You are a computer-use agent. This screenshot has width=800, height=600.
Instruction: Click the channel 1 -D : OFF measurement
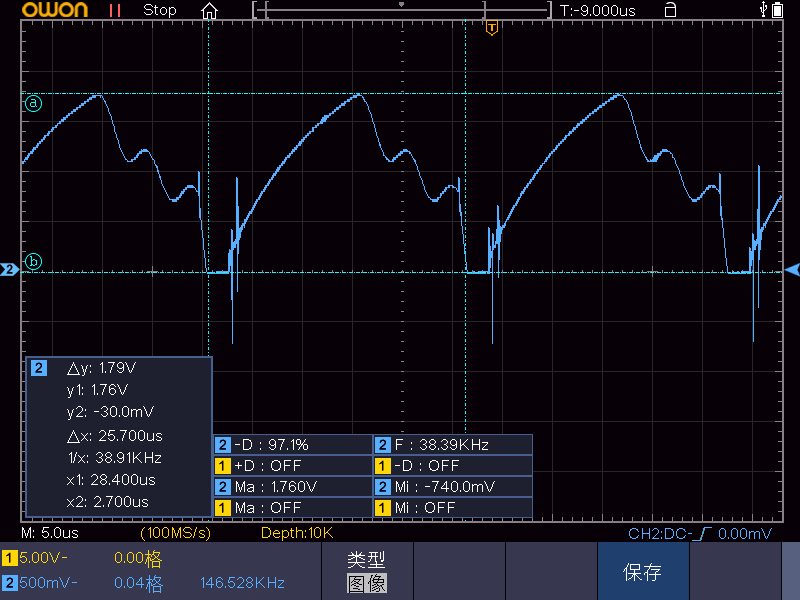coord(453,466)
